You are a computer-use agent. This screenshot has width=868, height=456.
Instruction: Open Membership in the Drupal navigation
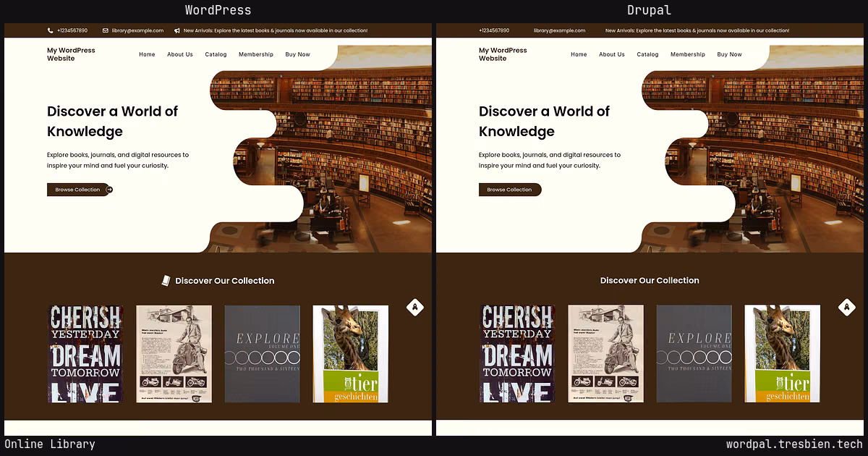pos(688,54)
